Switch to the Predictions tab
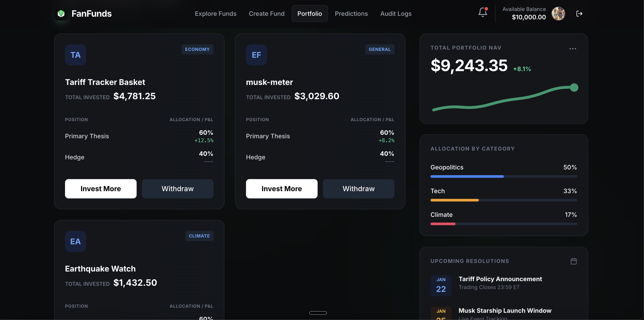The image size is (644, 320). (351, 14)
